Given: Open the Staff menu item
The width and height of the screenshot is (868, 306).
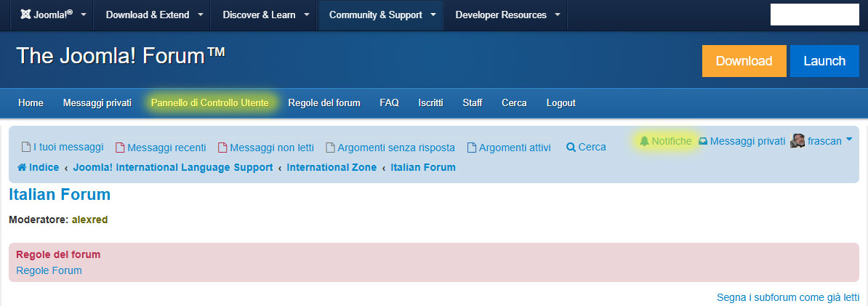Looking at the screenshot, I should point(473,103).
